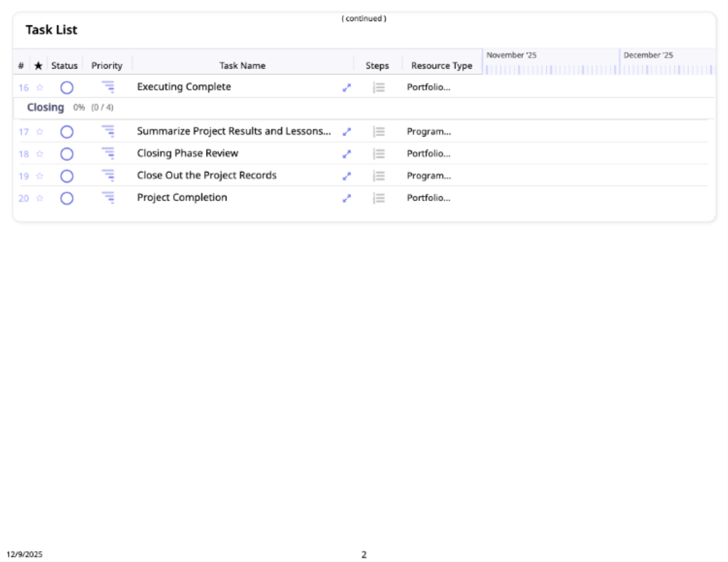Viewport: 728px width, 562px height.
Task: Toggle status circle for Project Completion
Action: click(x=67, y=198)
